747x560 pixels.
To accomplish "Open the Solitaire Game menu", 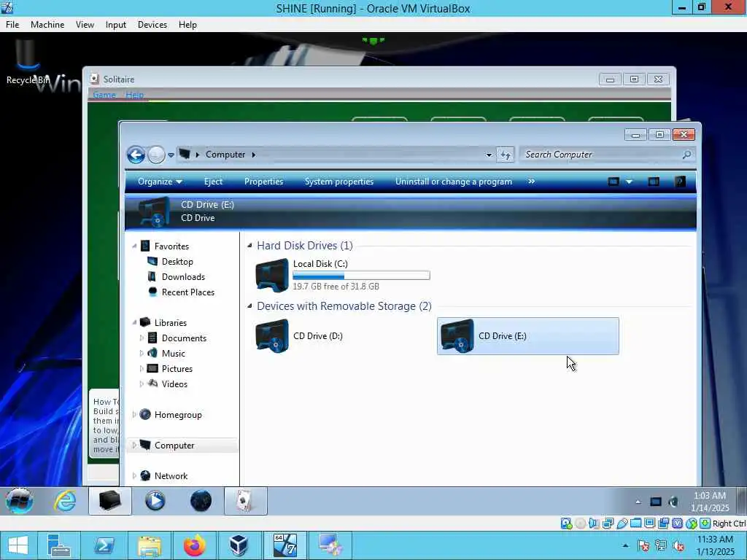I will tap(104, 95).
